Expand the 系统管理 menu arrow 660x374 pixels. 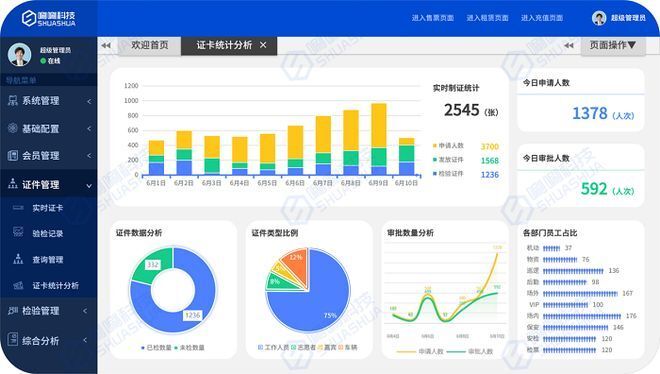click(89, 101)
